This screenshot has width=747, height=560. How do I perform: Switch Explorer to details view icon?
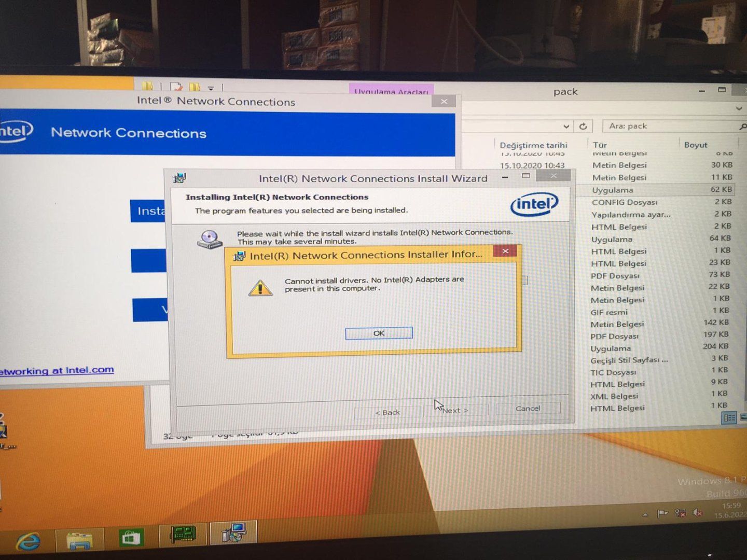729,417
